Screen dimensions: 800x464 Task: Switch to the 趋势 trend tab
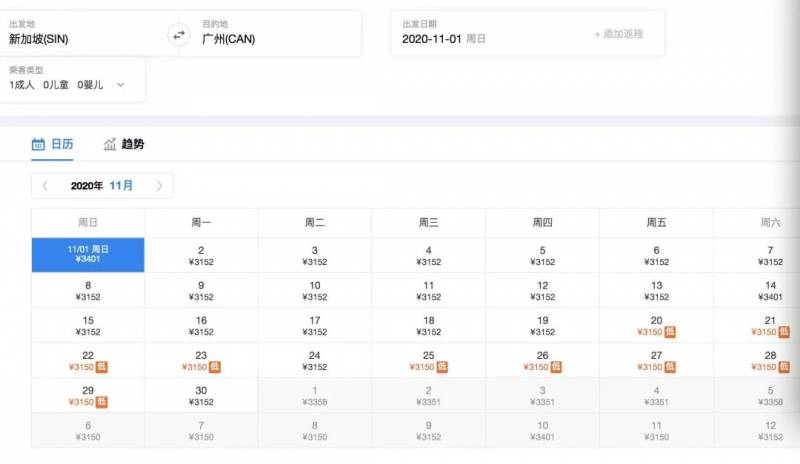pyautogui.click(x=124, y=144)
